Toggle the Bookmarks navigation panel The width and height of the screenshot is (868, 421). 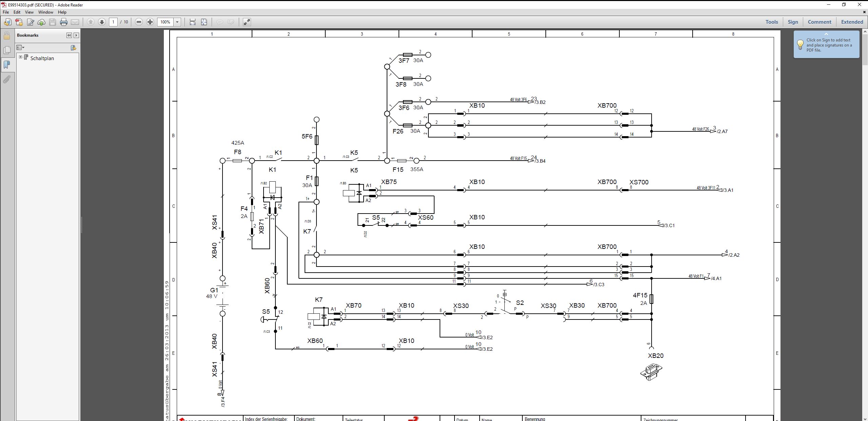click(x=7, y=65)
